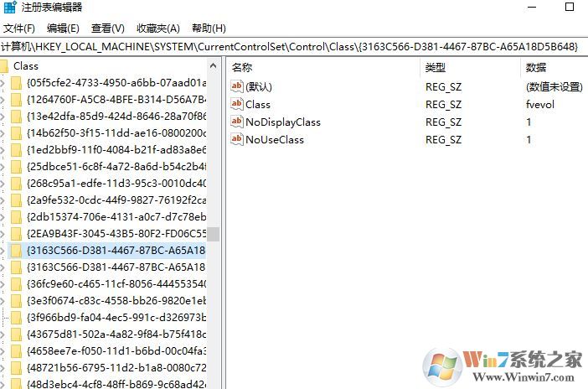This screenshot has height=389, width=588.
Task: Open the 收藏夹(A) menu
Action: pos(157,29)
